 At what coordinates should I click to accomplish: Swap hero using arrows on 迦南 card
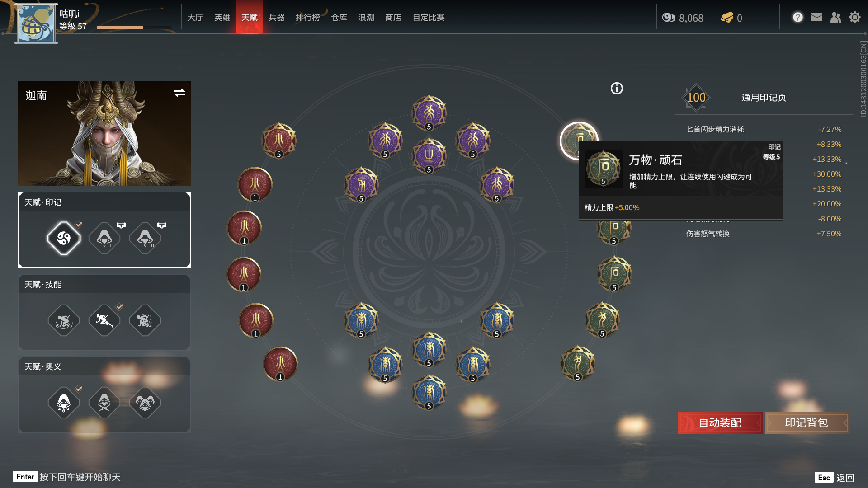tap(179, 93)
